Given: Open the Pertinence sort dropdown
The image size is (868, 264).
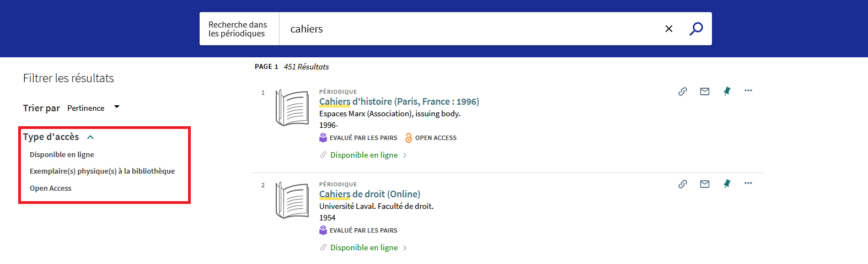Looking at the screenshot, I should tap(93, 108).
